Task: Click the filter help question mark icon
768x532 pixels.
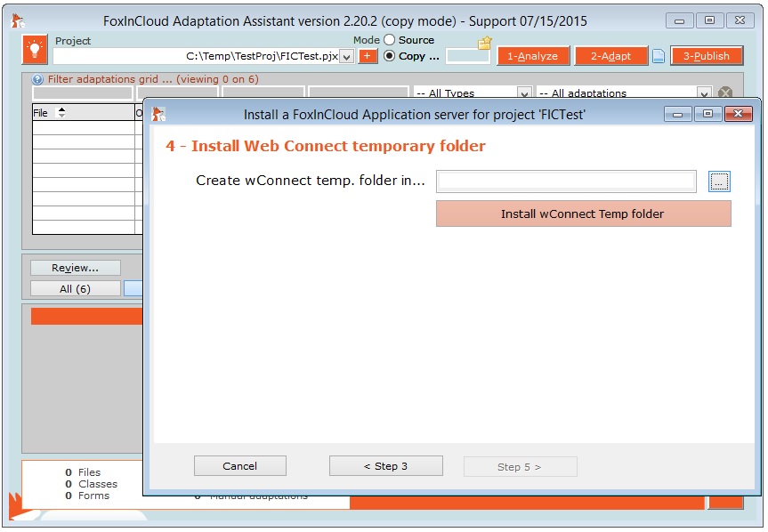Action: pos(37,79)
